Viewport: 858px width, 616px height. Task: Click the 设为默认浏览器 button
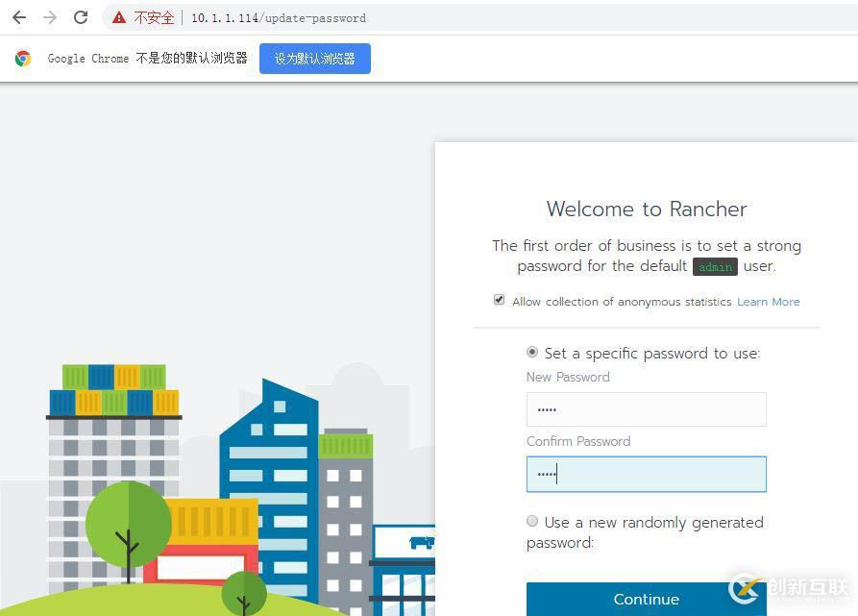point(314,59)
